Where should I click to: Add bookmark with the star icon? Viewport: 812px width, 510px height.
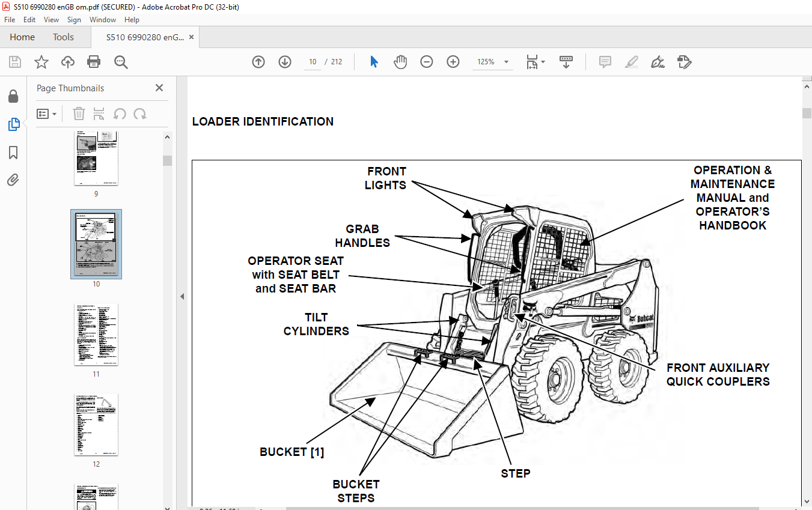tap(41, 62)
